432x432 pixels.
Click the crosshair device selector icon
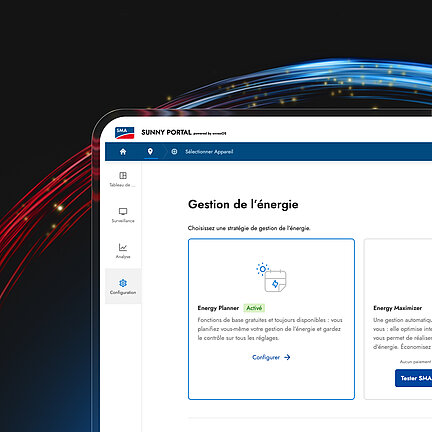[174, 152]
